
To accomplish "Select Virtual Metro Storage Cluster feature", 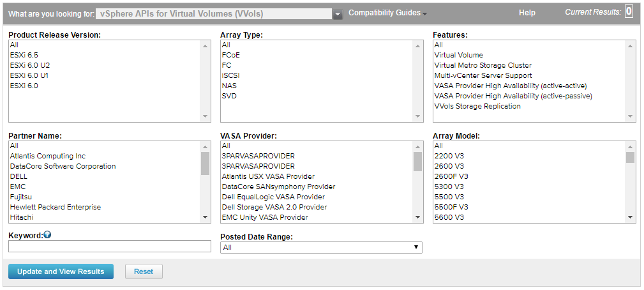I will point(529,65).
